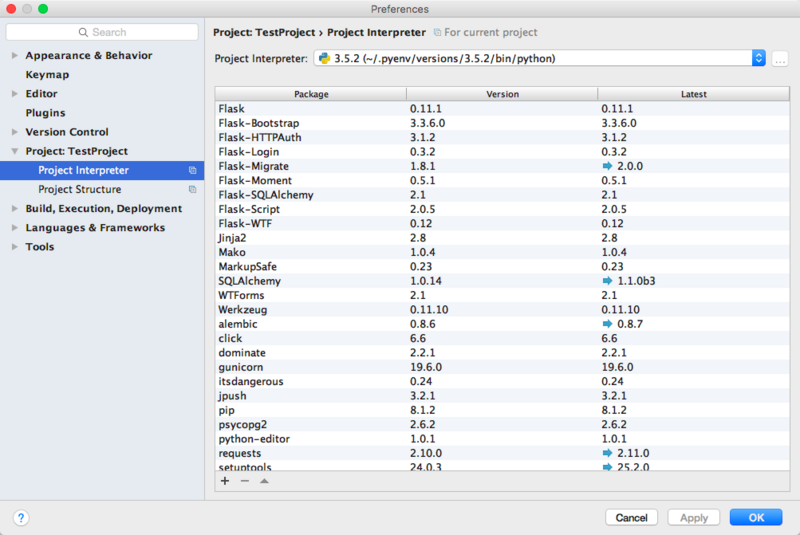Open the interpreter ellipsis settings button
Screen dimensions: 800x535
pyautogui.click(x=780, y=59)
